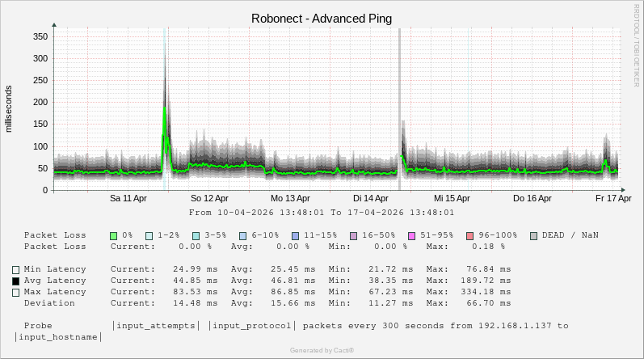This screenshot has height=359, width=644.
Task: Click the black Avg Latency legend box
Action: point(15,281)
